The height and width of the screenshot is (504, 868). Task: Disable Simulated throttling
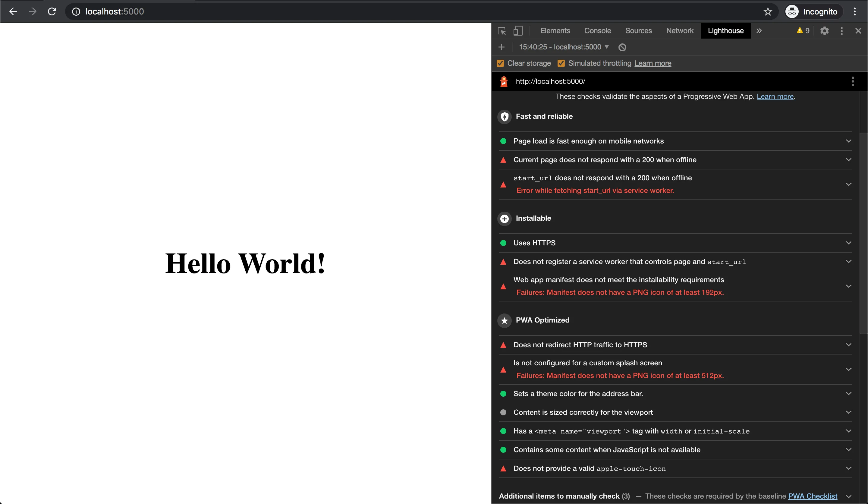561,63
